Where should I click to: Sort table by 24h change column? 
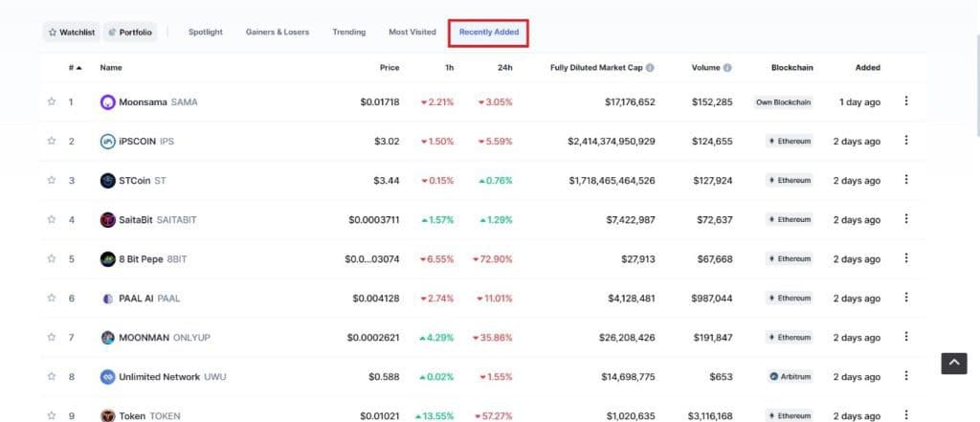pos(505,68)
